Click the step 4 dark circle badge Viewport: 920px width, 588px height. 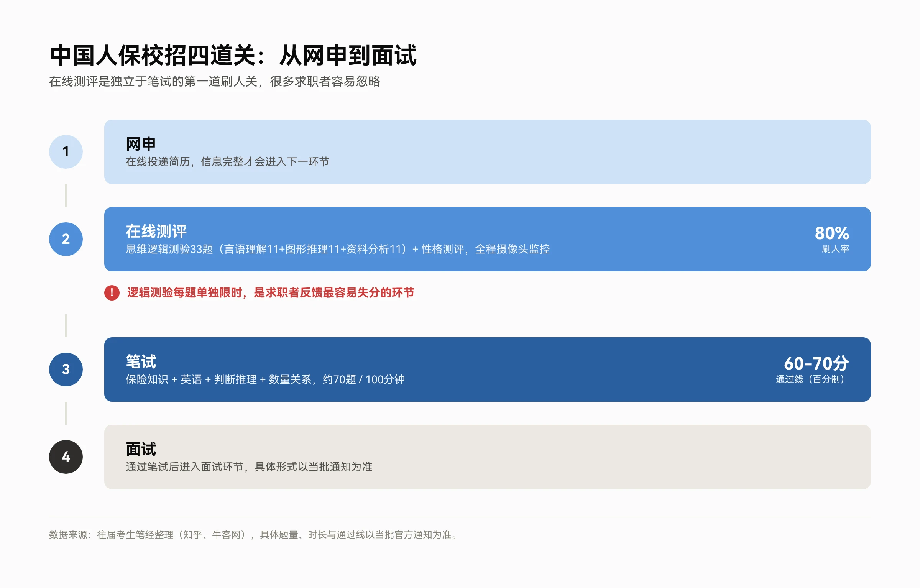[x=66, y=457]
